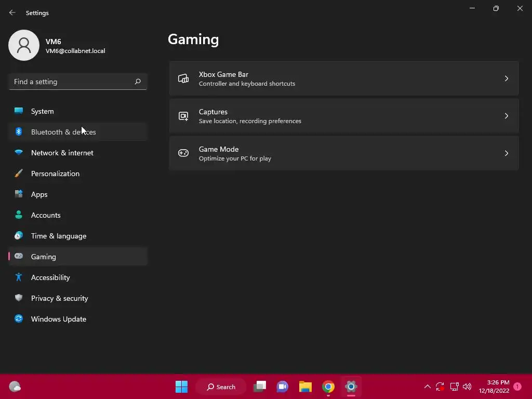Open the network tray icon
This screenshot has width=532, height=399.
454,387
